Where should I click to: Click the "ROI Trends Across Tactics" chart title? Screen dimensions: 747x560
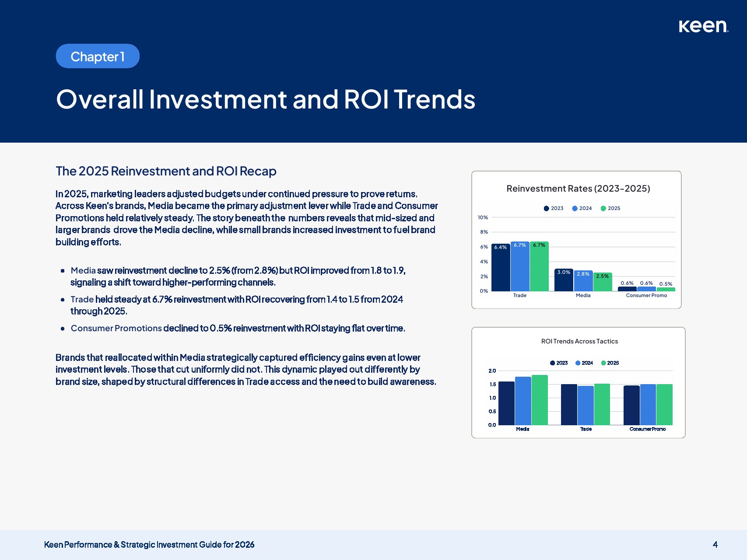(x=579, y=341)
